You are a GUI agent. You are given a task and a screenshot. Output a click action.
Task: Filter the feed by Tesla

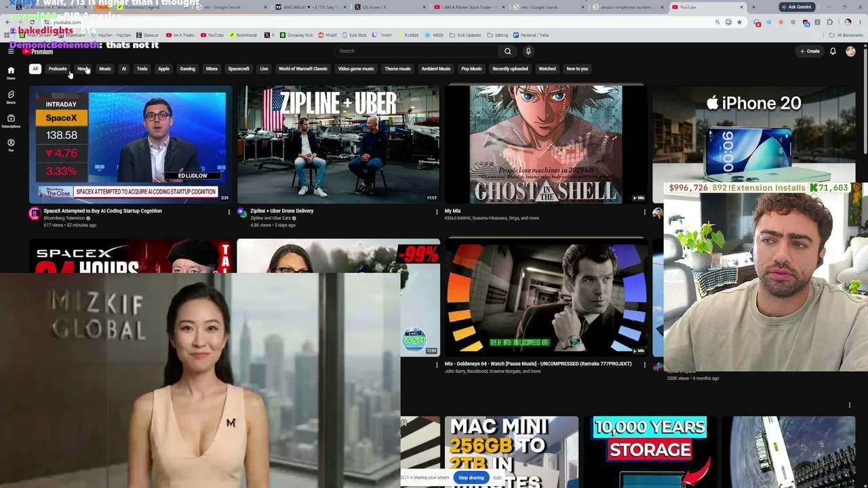click(x=142, y=68)
